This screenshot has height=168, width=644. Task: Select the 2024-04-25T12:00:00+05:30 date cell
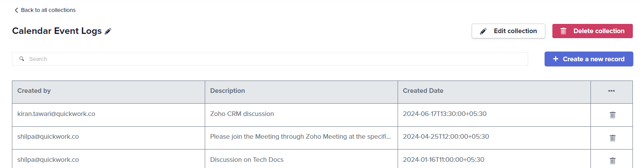pyautogui.click(x=446, y=137)
